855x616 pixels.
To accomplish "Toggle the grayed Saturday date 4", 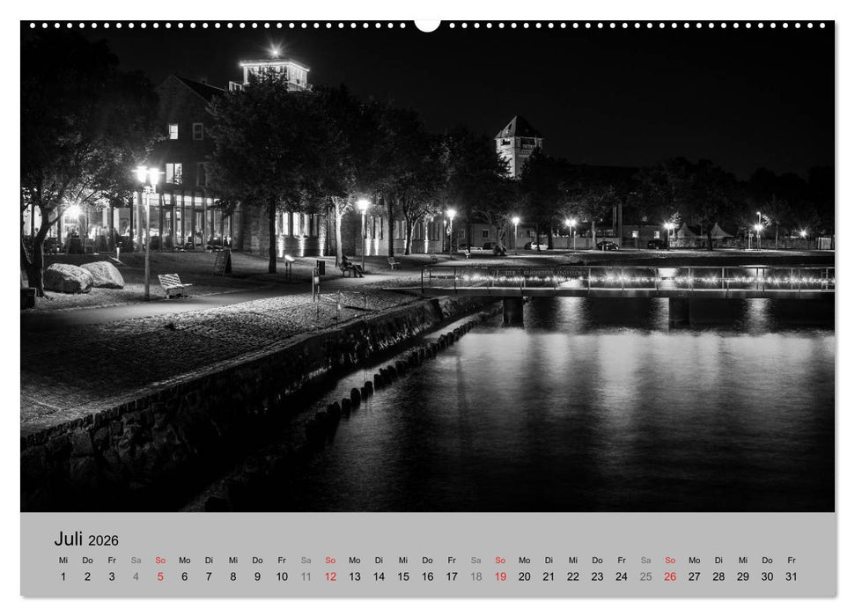I will tap(136, 575).
